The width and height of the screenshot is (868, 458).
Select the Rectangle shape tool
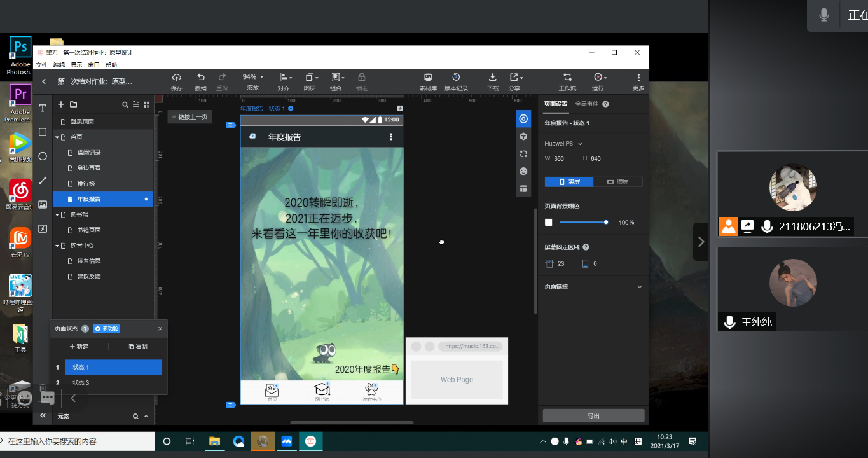tap(43, 132)
